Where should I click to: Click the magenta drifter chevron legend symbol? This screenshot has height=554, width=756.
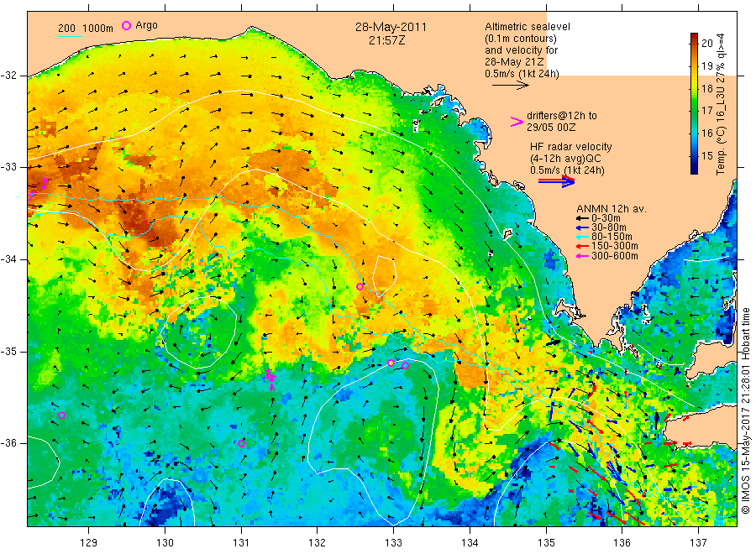point(517,122)
